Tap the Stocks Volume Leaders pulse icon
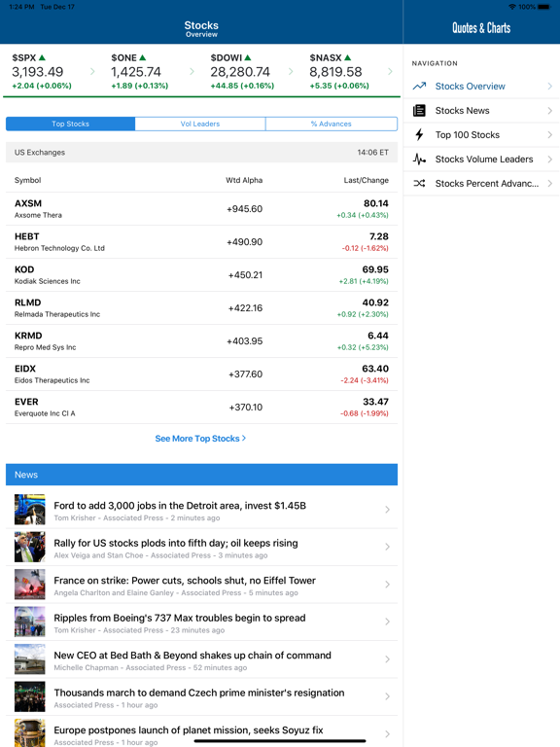560x747 pixels. [419, 160]
